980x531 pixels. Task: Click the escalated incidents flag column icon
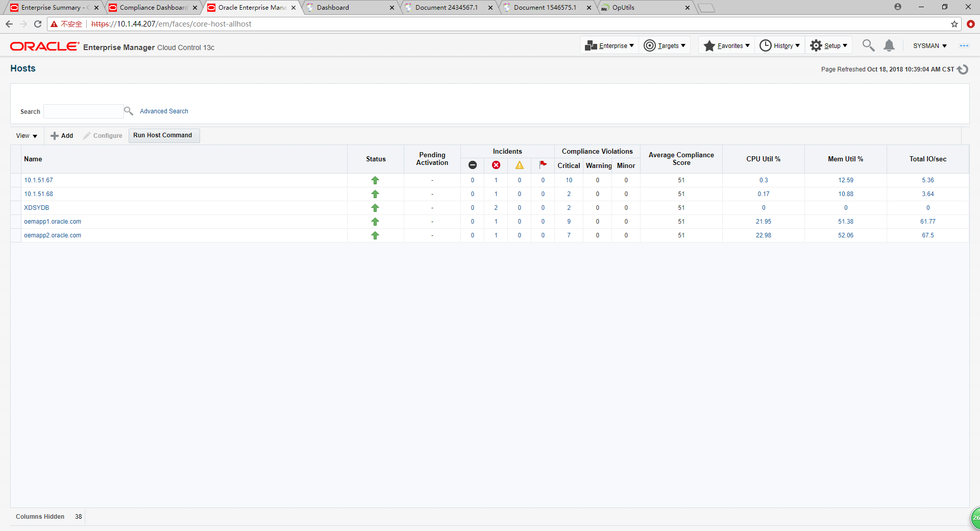543,164
